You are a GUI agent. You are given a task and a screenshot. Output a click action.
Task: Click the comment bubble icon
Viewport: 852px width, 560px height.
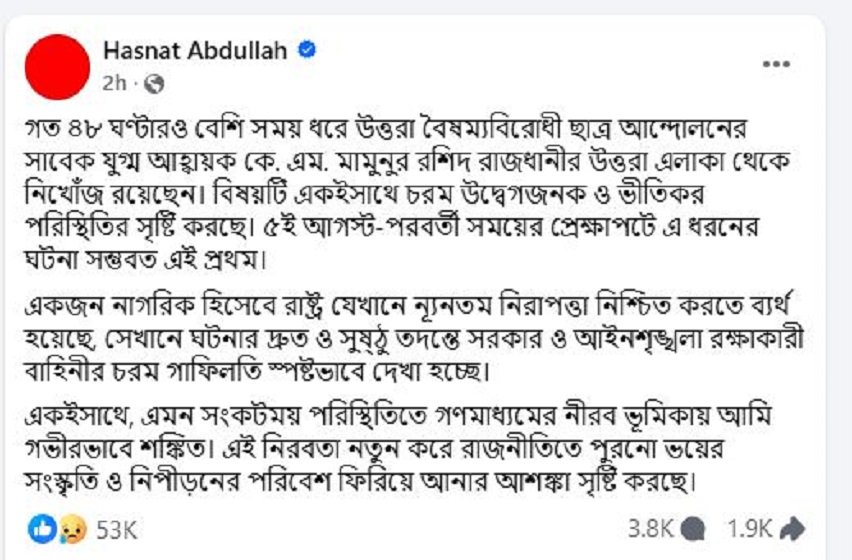click(695, 527)
